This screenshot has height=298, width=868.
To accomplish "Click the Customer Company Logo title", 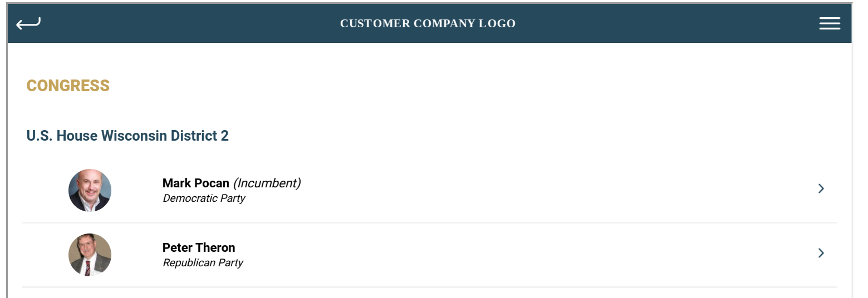I will (x=428, y=23).
